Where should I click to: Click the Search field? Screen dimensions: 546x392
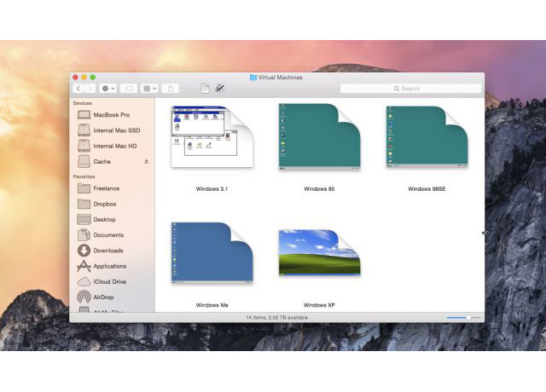(x=410, y=89)
